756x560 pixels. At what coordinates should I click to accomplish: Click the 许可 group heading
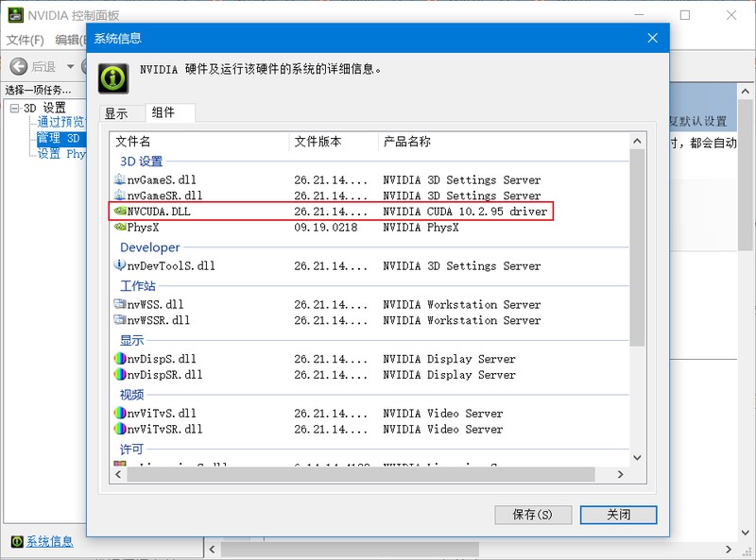131,450
